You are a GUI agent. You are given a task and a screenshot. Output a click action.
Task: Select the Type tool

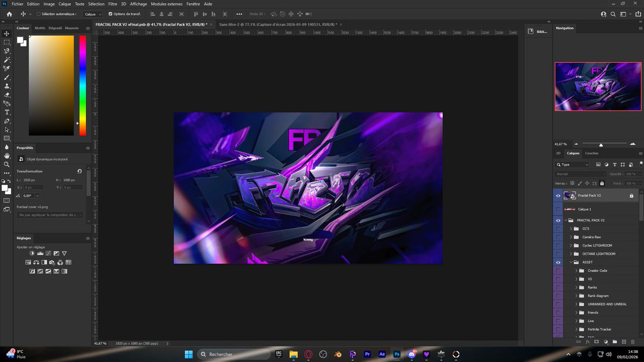[7, 112]
